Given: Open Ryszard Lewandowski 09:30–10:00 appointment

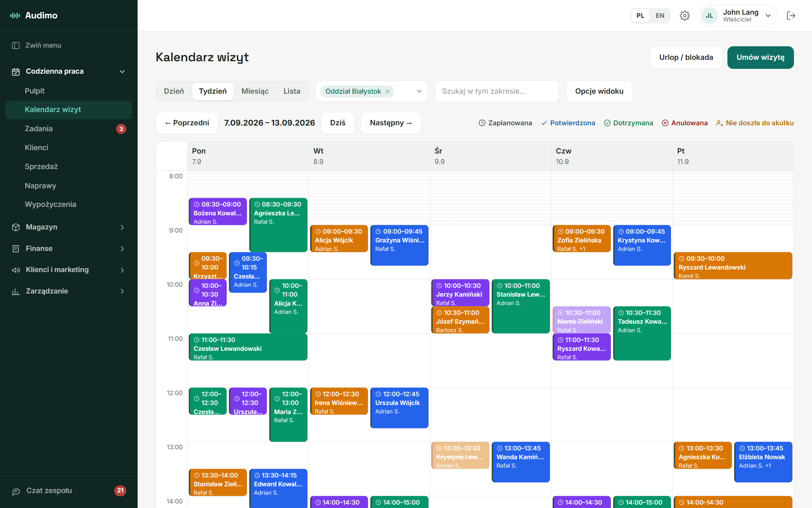Looking at the screenshot, I should click(733, 266).
